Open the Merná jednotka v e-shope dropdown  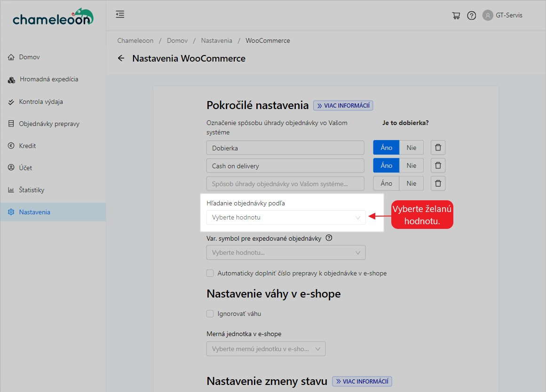pos(266,349)
